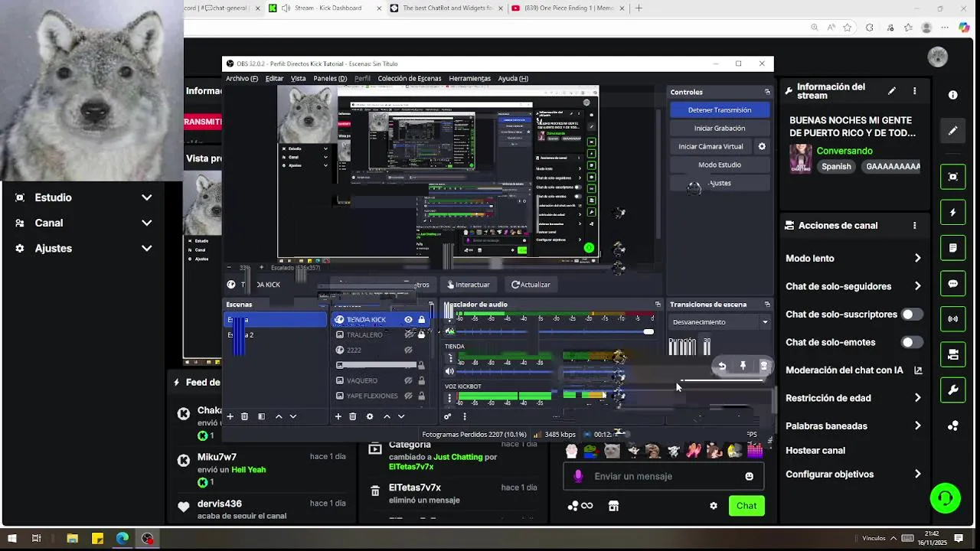Click info icon in right toolbar
The width and height of the screenshot is (980, 551).
pyautogui.click(x=952, y=95)
